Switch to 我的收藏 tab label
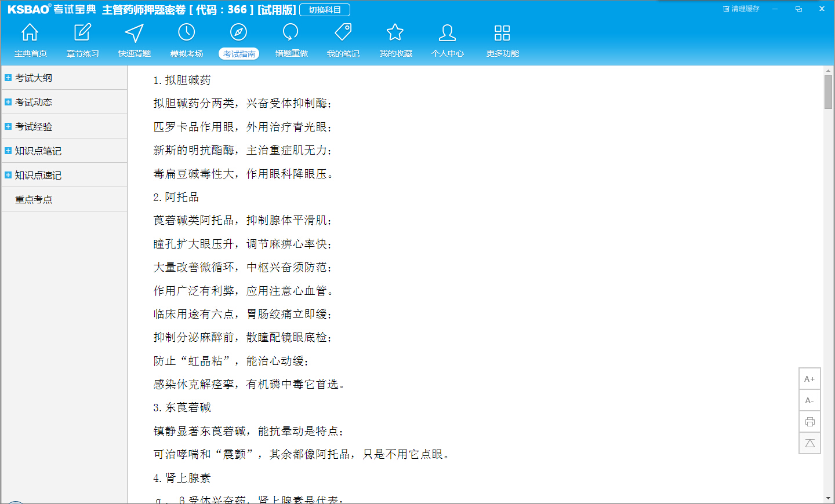This screenshot has height=504, width=835. (x=396, y=53)
